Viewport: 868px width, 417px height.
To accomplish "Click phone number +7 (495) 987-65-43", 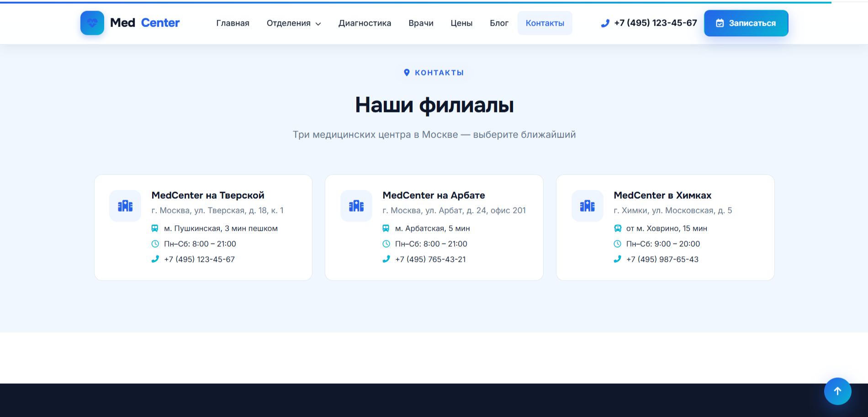I will point(662,259).
